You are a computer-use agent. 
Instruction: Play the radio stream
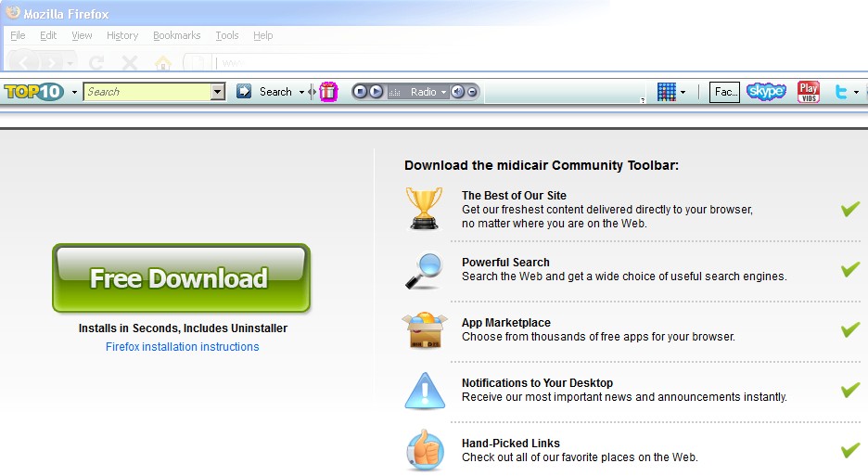tap(376, 92)
